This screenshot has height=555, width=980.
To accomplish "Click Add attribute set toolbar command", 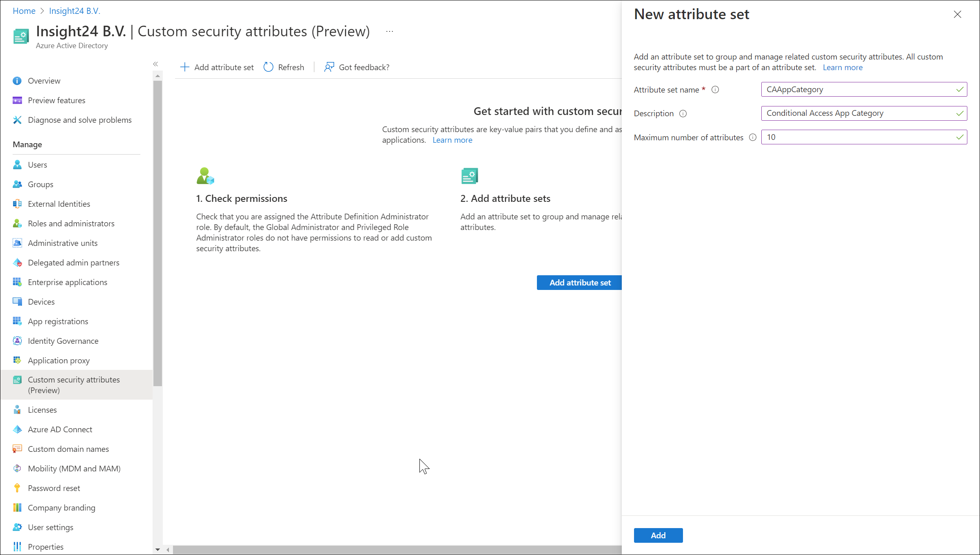I will (217, 67).
